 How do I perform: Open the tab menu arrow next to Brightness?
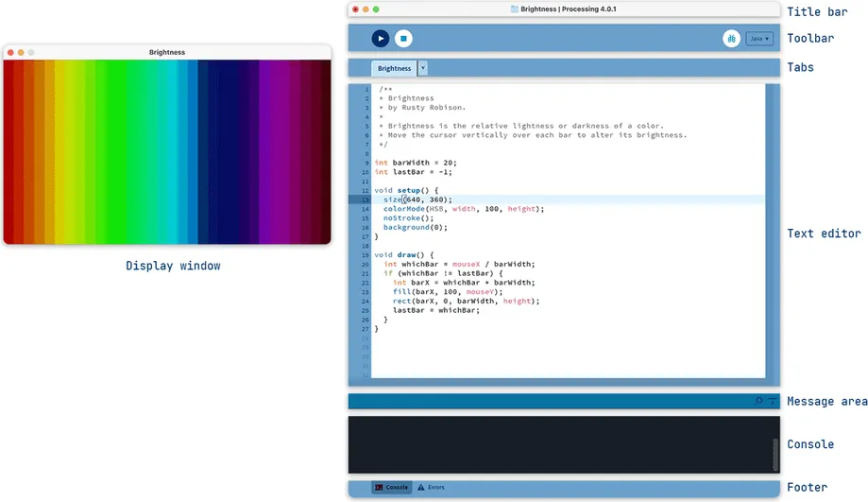click(x=422, y=68)
